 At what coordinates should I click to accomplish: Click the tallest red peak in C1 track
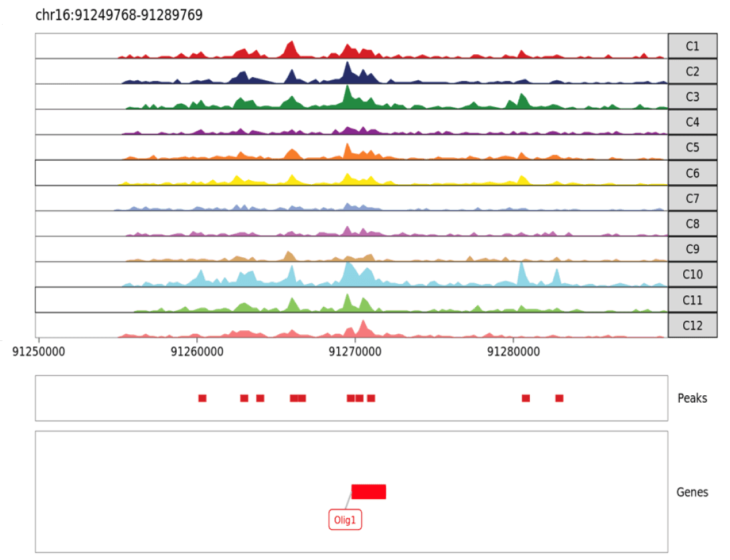(290, 50)
